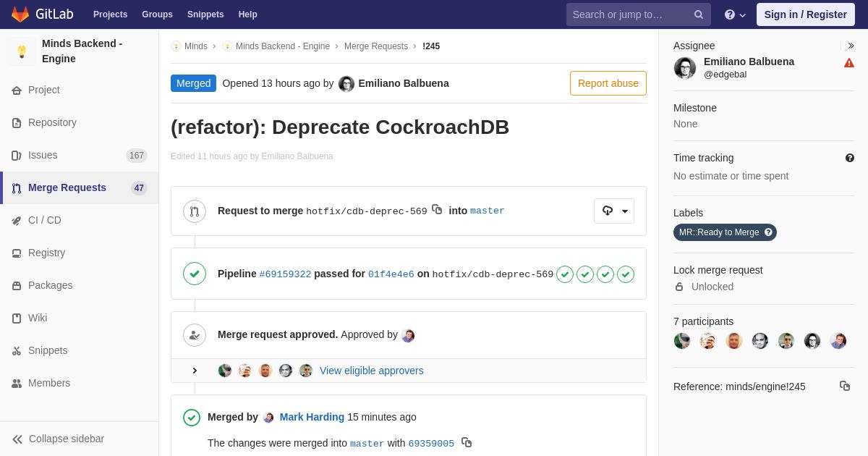The width and height of the screenshot is (868, 456).
Task: Open assignee Emiliano Balbuena in sidebar
Action: (749, 62)
